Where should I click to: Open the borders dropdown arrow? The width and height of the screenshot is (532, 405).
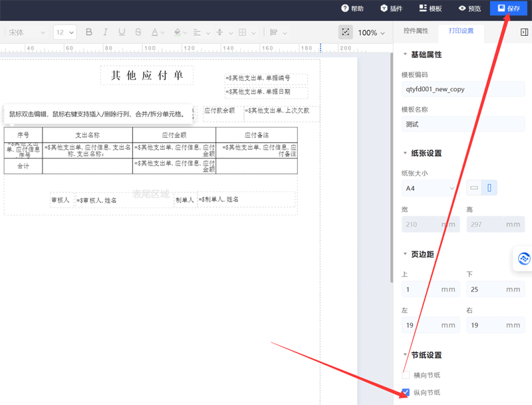tap(253, 33)
